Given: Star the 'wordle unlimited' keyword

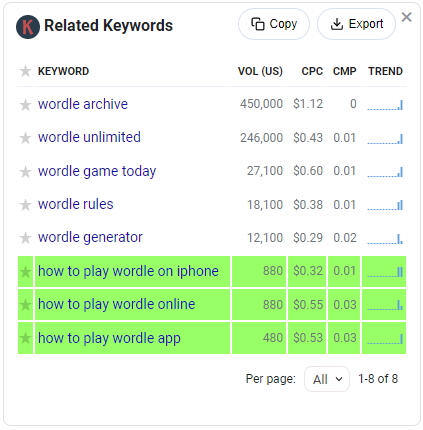Looking at the screenshot, I should coord(25,138).
